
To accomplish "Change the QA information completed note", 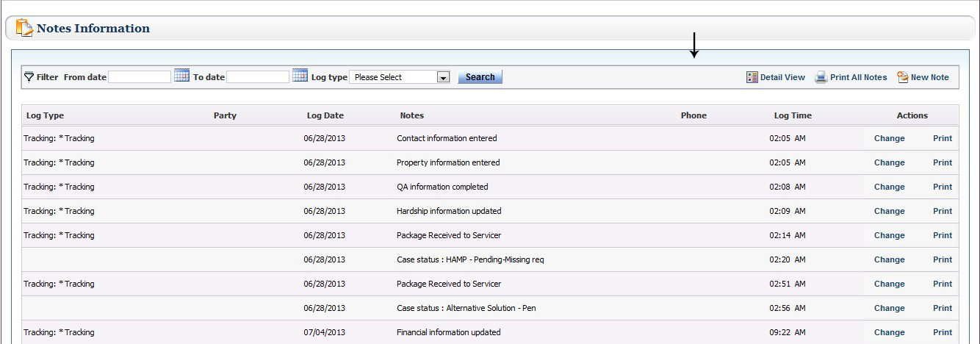I will (x=889, y=187).
